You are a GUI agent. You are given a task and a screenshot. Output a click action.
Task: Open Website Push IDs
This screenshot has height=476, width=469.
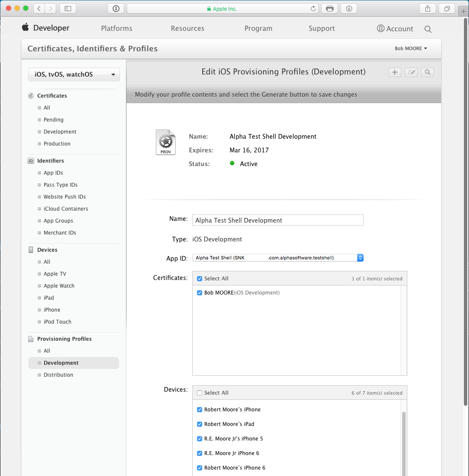pos(65,197)
